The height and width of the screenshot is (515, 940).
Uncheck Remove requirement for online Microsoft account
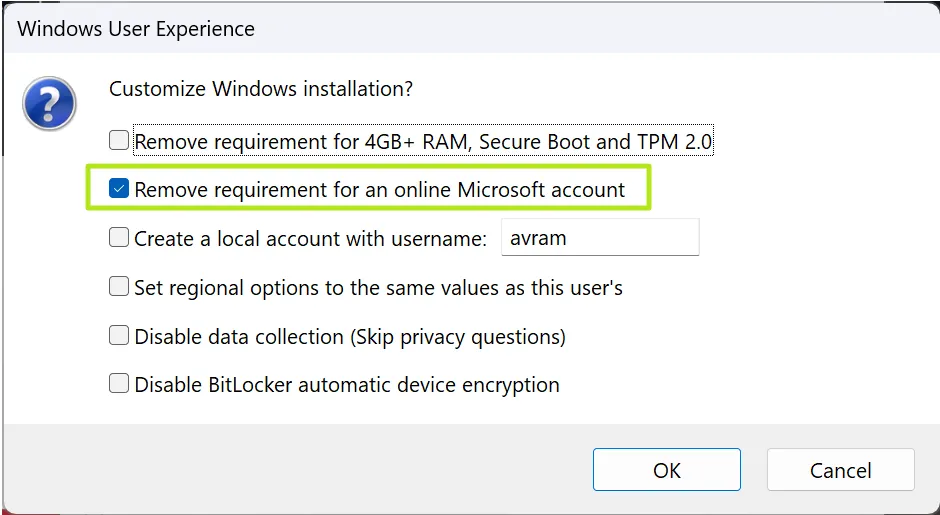pyautogui.click(x=119, y=189)
